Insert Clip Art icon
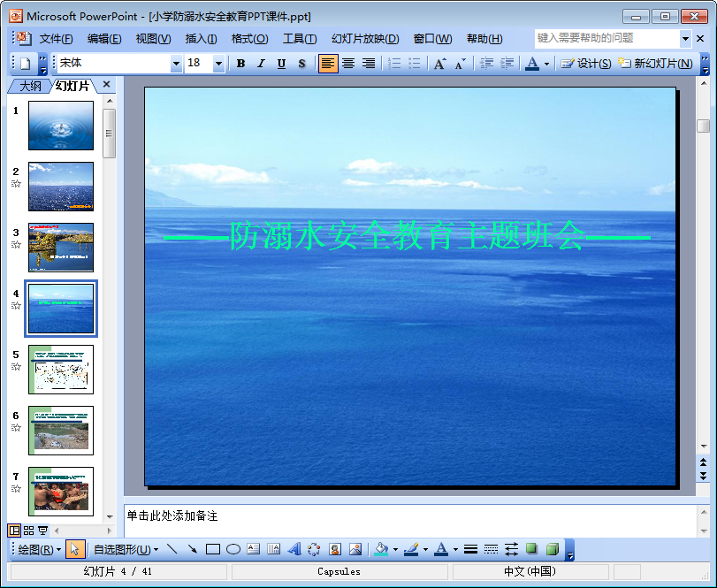 point(335,549)
